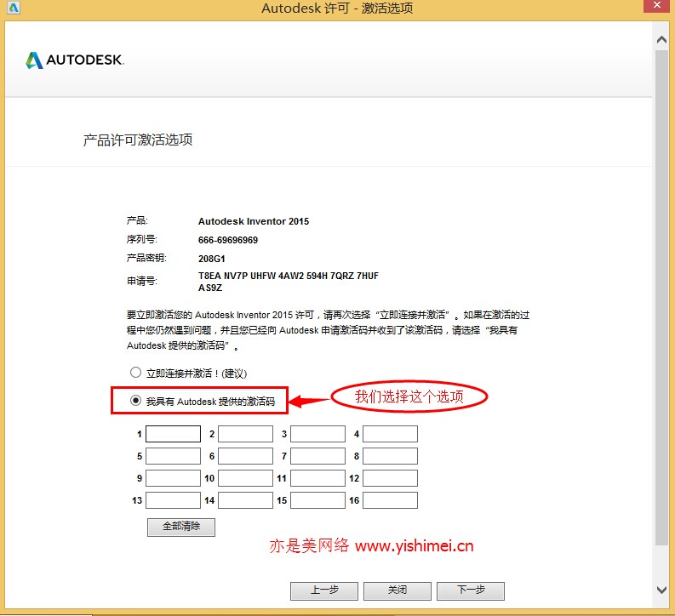The image size is (675, 616).
Task: Click activation code field 10
Action: [x=245, y=478]
